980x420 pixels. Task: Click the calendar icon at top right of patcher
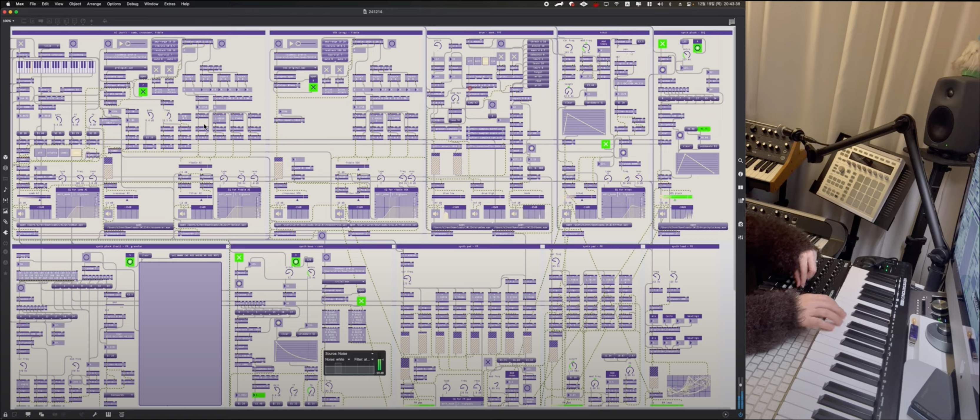(x=731, y=22)
